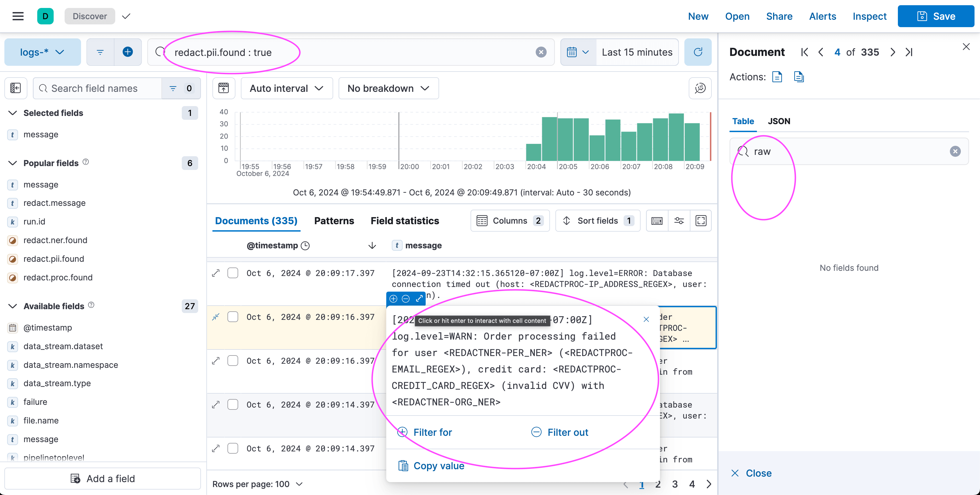
Task: Check the 20:09:14.397 document row checkbox
Action: pos(233,404)
